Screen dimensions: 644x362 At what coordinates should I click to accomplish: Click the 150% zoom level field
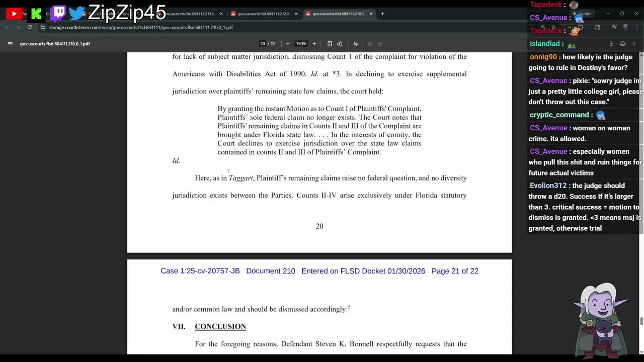pyautogui.click(x=301, y=44)
